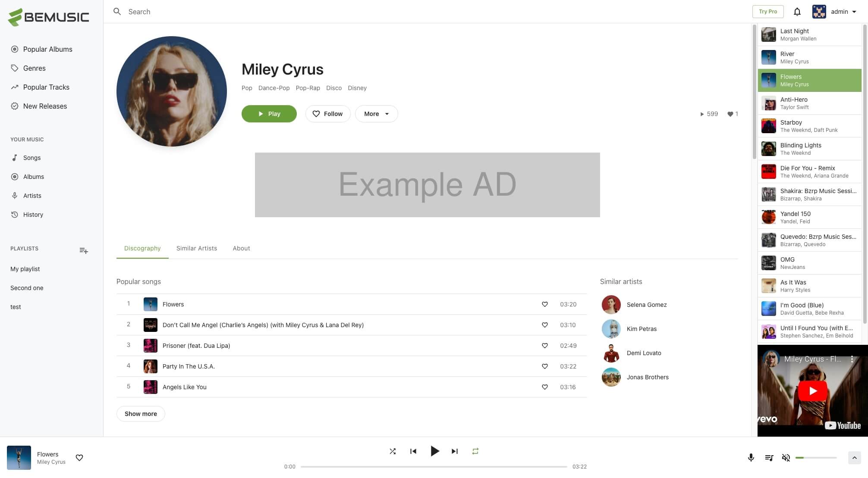Open the test playlist
Viewport: 868px width, 478px height.
click(16, 307)
